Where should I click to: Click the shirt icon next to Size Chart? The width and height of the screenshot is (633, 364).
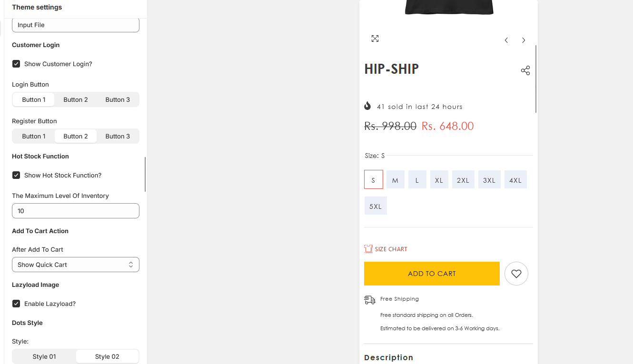coord(368,249)
